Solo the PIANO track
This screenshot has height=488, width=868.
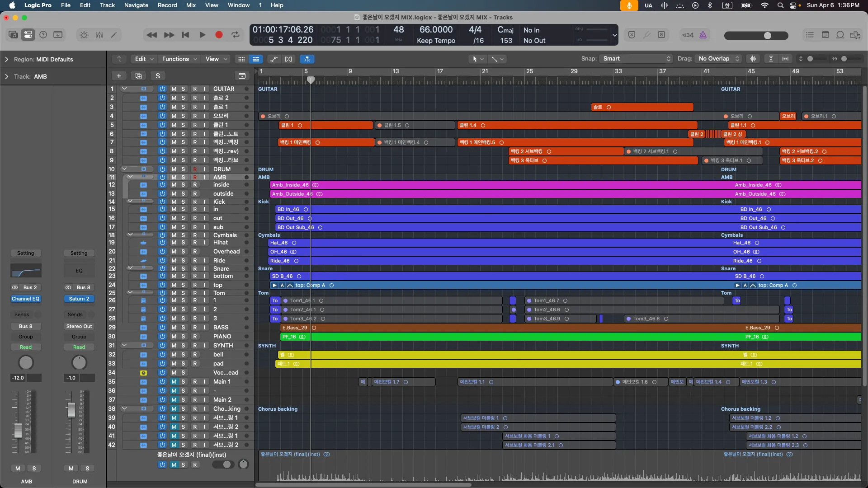[x=183, y=337]
